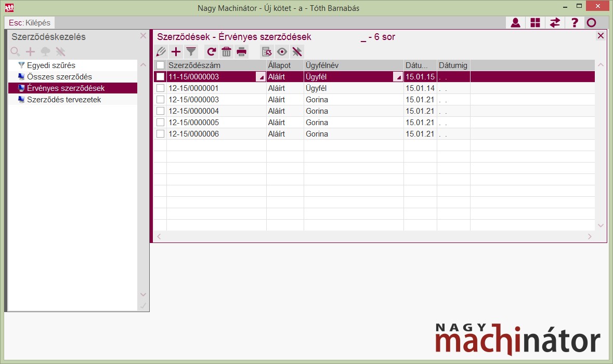Select contract number 12-15/0000006
This screenshot has width=613, height=364.
(193, 134)
